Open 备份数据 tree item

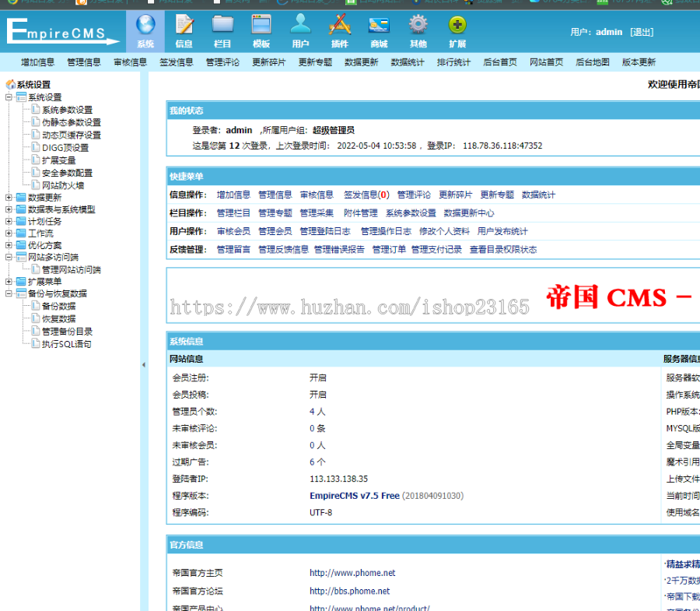point(59,306)
